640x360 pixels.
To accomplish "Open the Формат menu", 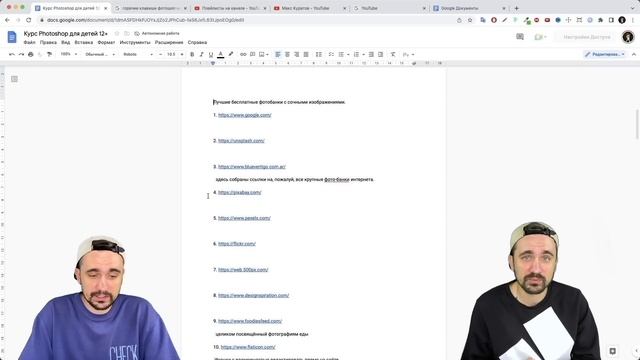I will [106, 42].
